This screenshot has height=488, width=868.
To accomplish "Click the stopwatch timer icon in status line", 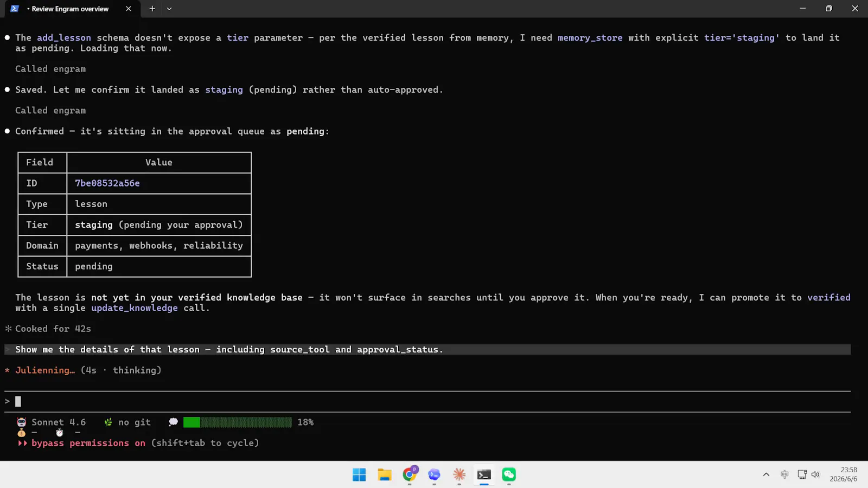I will (x=59, y=433).
